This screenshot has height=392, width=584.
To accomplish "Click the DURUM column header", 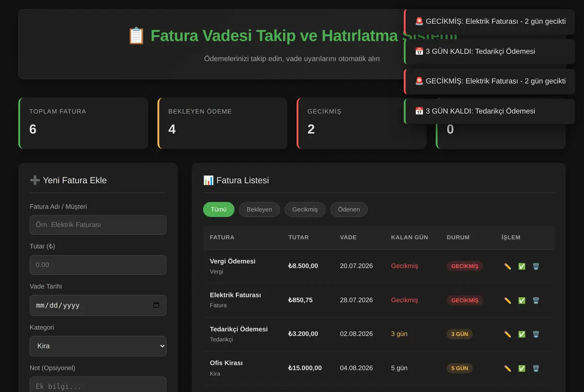I will pos(458,237).
